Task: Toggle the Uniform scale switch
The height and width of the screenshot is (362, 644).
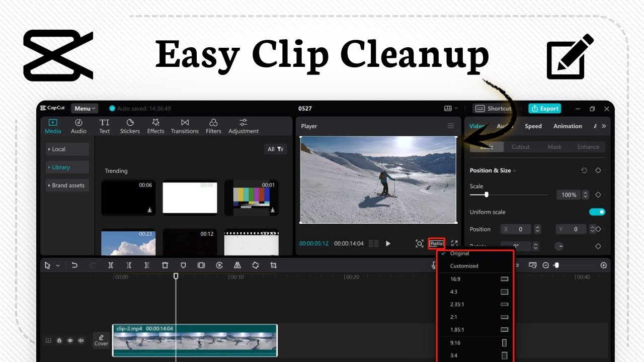Action: (x=597, y=212)
